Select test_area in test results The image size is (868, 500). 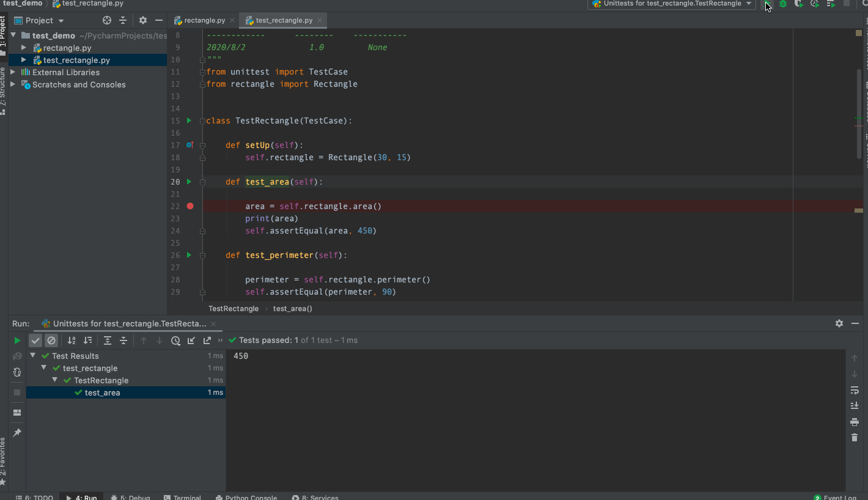(126, 392)
